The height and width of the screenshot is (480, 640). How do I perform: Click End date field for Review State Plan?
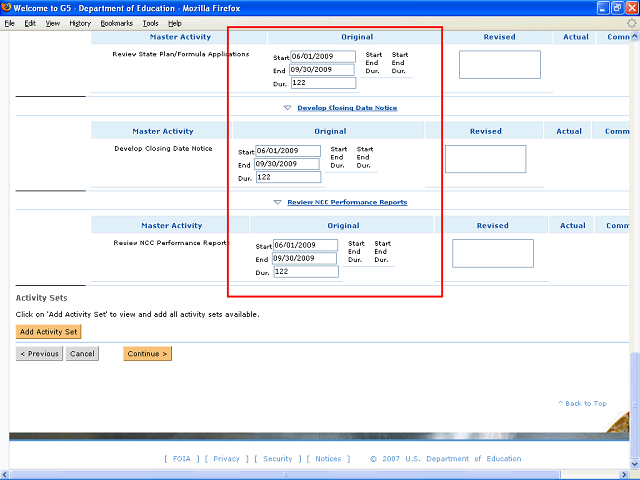coord(322,69)
